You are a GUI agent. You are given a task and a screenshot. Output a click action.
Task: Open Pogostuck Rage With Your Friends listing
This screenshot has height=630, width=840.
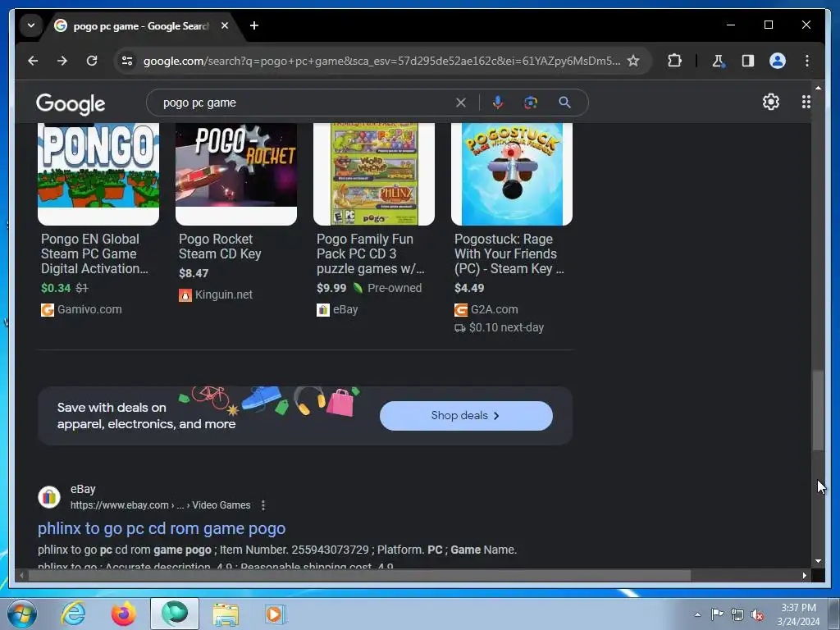tap(509, 254)
